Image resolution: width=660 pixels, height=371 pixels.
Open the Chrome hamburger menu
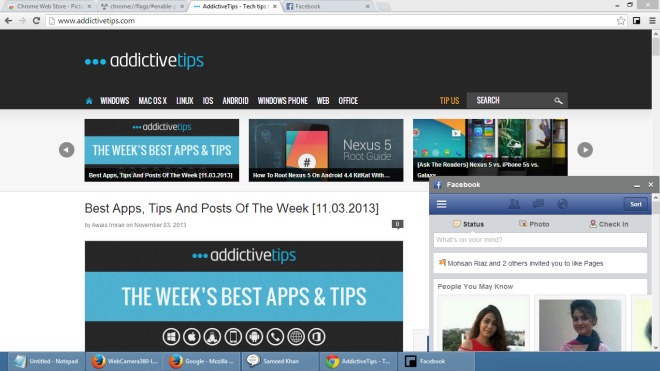[x=652, y=21]
